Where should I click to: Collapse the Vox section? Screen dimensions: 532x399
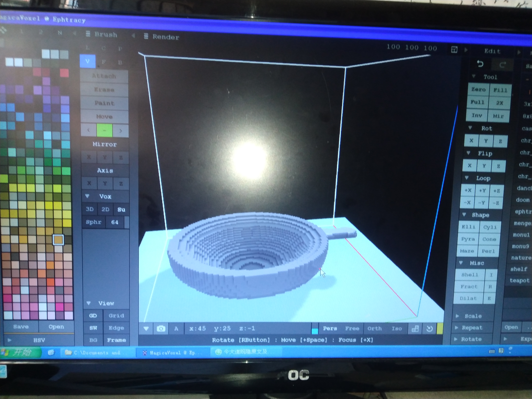point(87,196)
